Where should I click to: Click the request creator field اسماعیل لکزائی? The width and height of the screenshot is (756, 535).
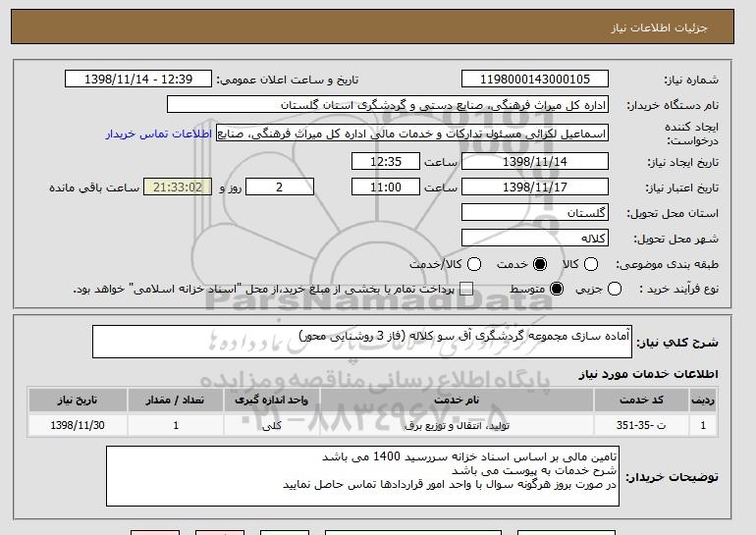[x=412, y=134]
